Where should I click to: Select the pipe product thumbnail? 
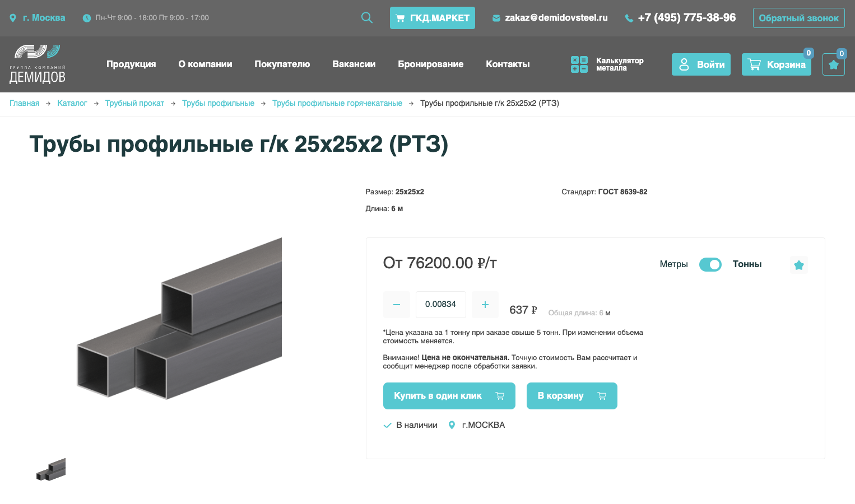tap(51, 469)
